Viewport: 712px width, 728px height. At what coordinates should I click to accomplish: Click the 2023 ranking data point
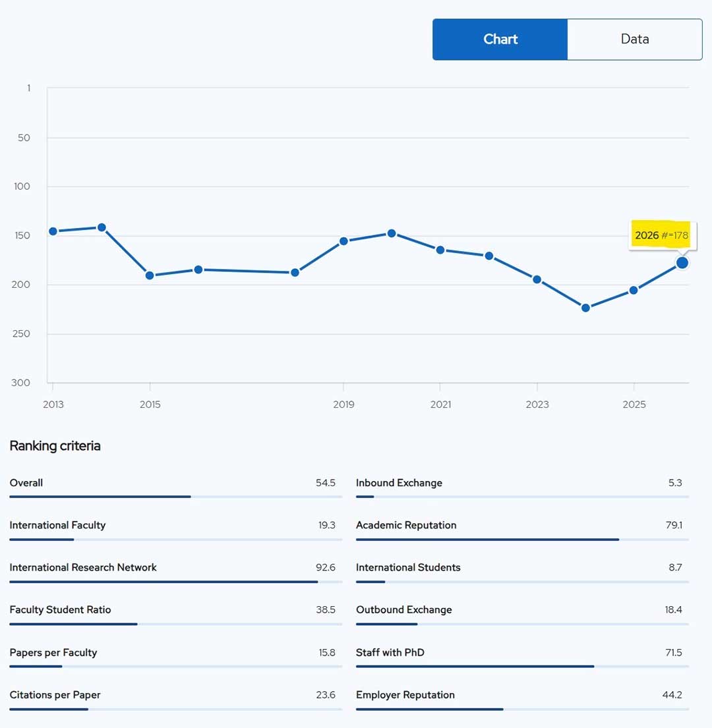click(537, 279)
